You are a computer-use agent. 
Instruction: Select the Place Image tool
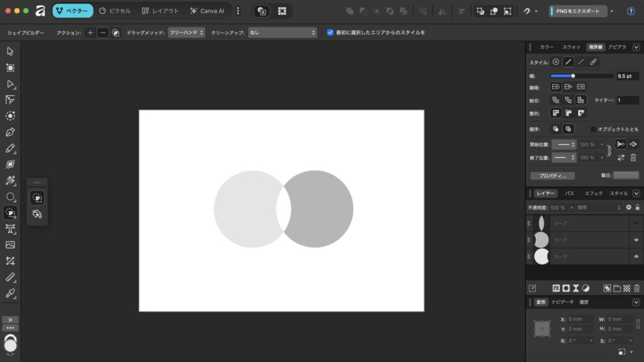click(x=10, y=245)
